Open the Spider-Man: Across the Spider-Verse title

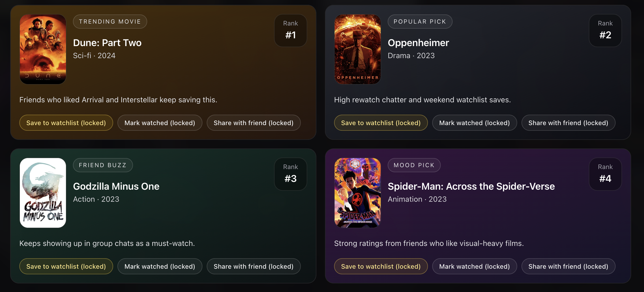click(472, 186)
